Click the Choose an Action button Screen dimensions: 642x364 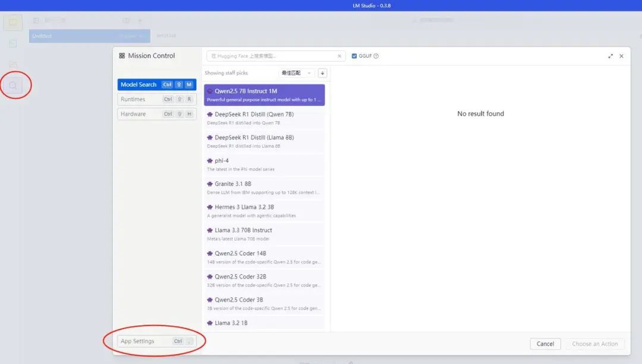coord(595,344)
